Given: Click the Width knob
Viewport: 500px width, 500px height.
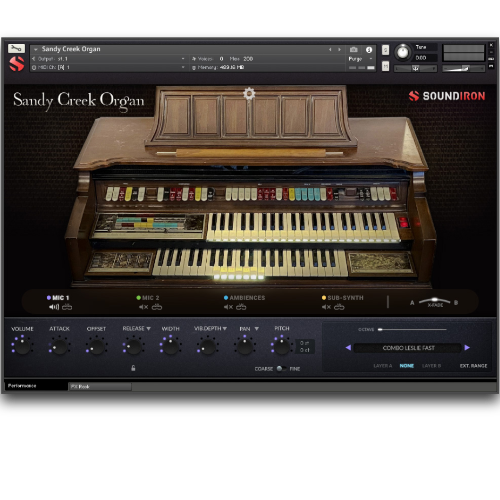Looking at the screenshot, I should point(170,346).
